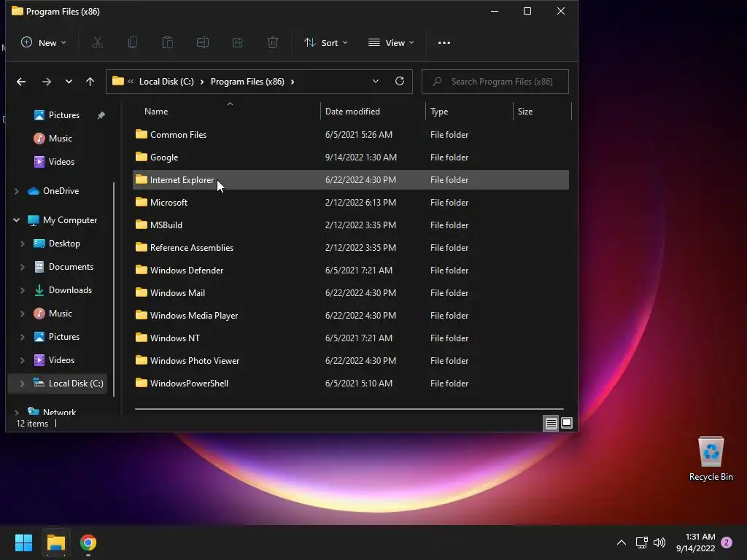Click the Rename icon in toolbar
The height and width of the screenshot is (560, 747).
coord(203,43)
